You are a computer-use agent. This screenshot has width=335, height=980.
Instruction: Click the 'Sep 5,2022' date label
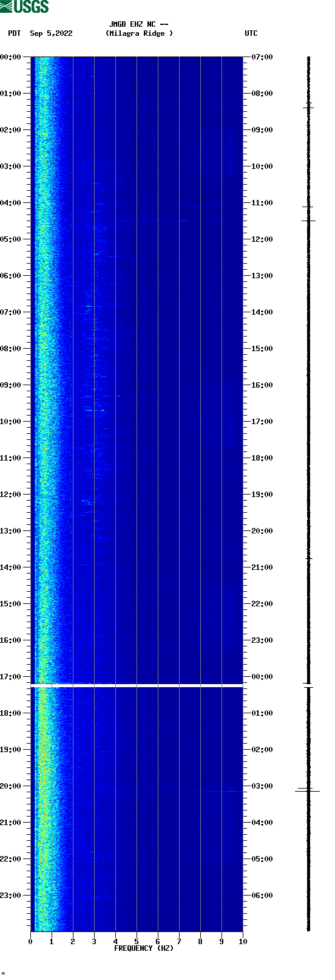click(x=51, y=33)
